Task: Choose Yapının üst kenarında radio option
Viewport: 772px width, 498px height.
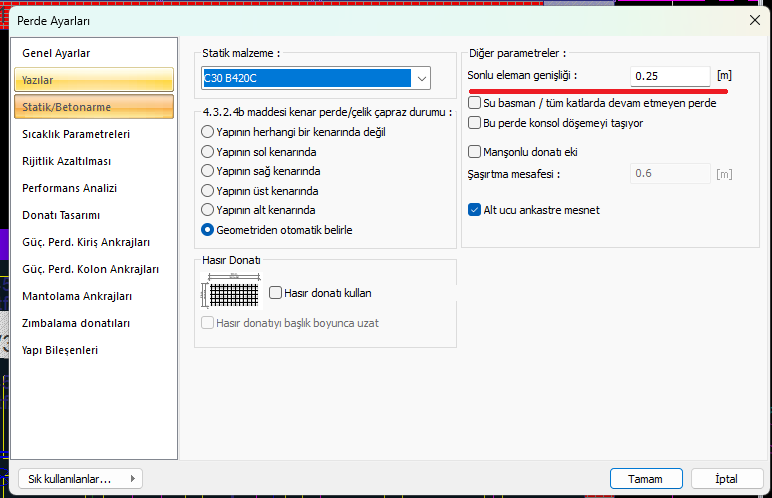Action: [x=208, y=191]
